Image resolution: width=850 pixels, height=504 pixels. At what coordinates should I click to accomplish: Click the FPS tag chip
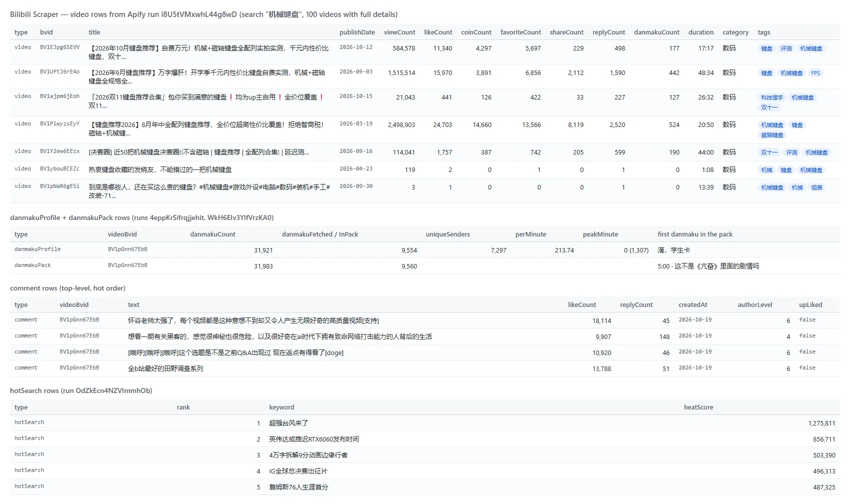coord(815,73)
